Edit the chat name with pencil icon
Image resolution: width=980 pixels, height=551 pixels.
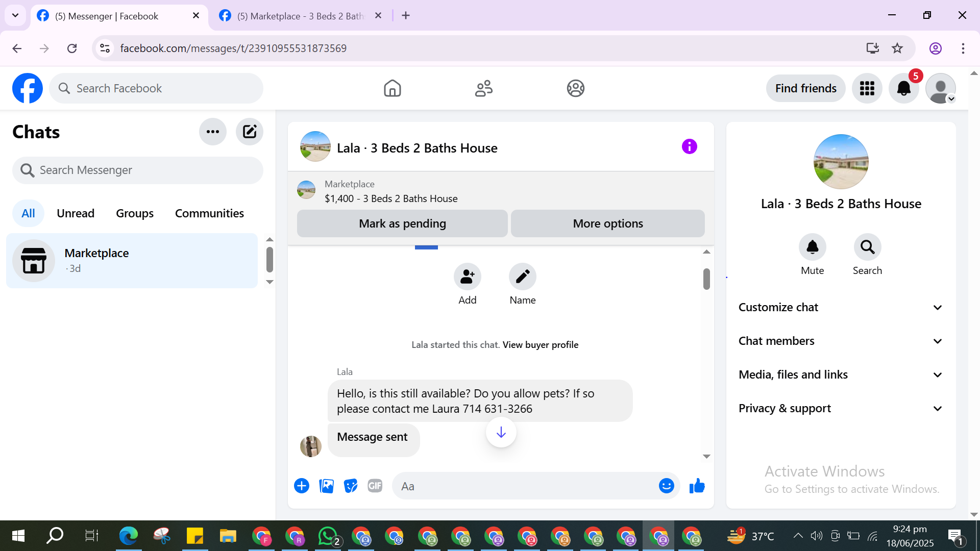(x=523, y=277)
